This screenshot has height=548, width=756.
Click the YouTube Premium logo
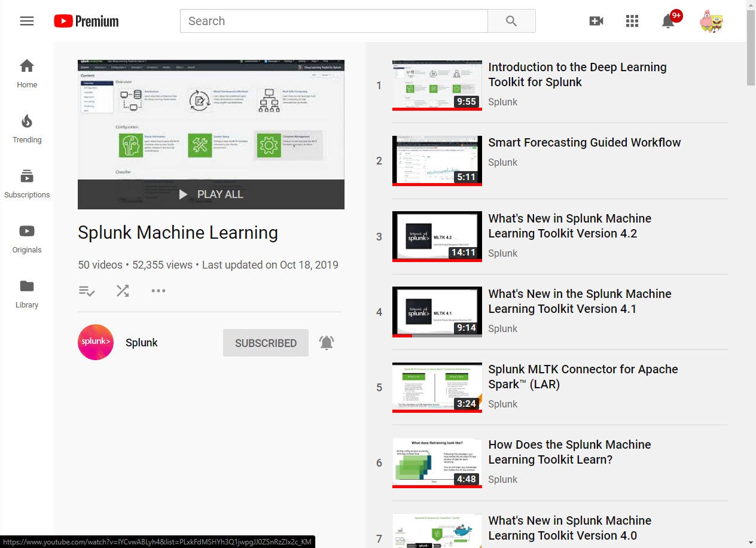pos(86,21)
